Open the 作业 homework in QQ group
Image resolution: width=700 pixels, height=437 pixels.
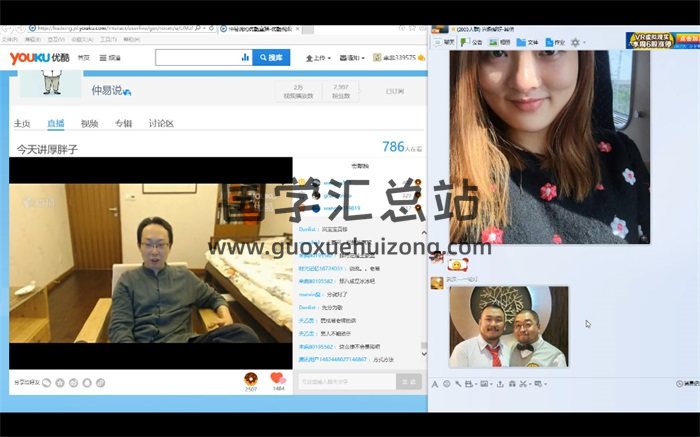click(x=555, y=42)
